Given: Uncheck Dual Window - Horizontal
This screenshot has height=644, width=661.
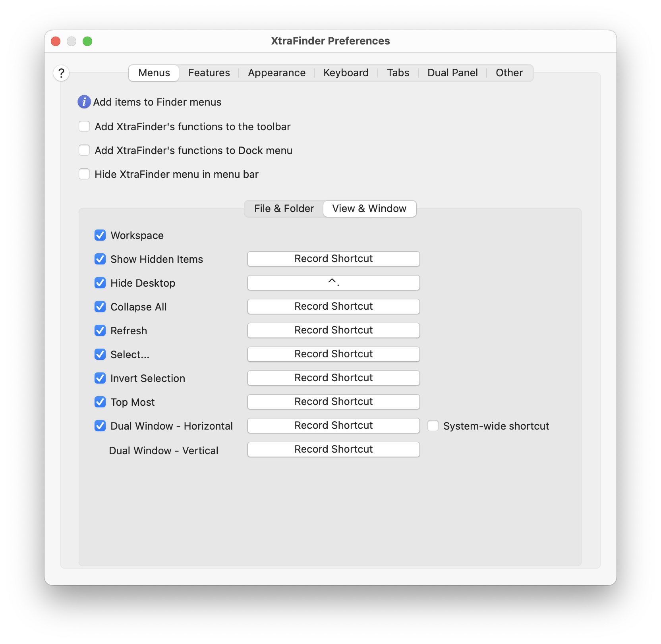Looking at the screenshot, I should (100, 426).
